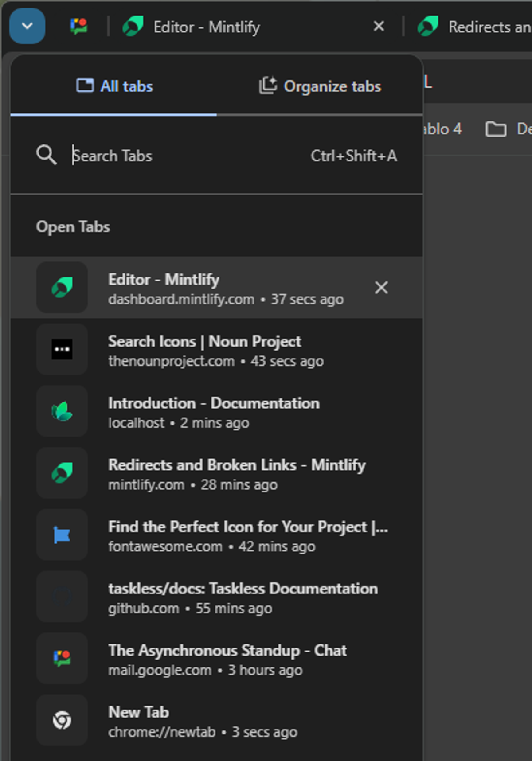
Task: Click the Mintlify icon next to Editor entry
Action: pos(62,288)
